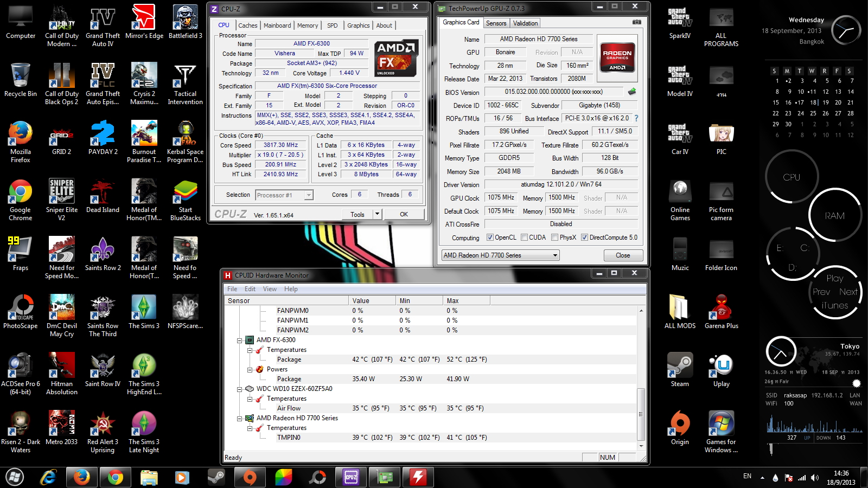The image size is (868, 488).
Task: Open the ALL MODS folder
Action: tap(680, 312)
